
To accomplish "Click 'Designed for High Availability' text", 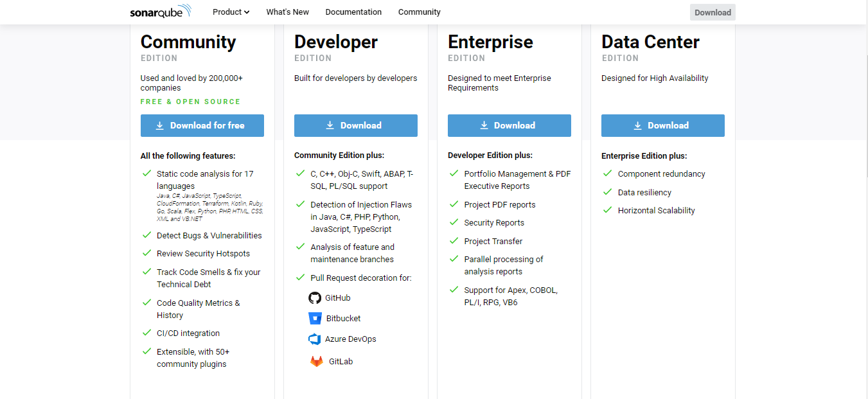I will (x=655, y=78).
